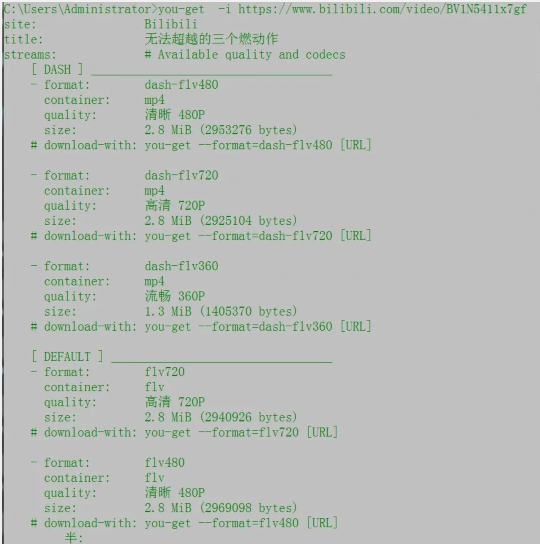The width and height of the screenshot is (540, 544).
Task: Click the dash-flv720 format value
Action: tap(182, 175)
